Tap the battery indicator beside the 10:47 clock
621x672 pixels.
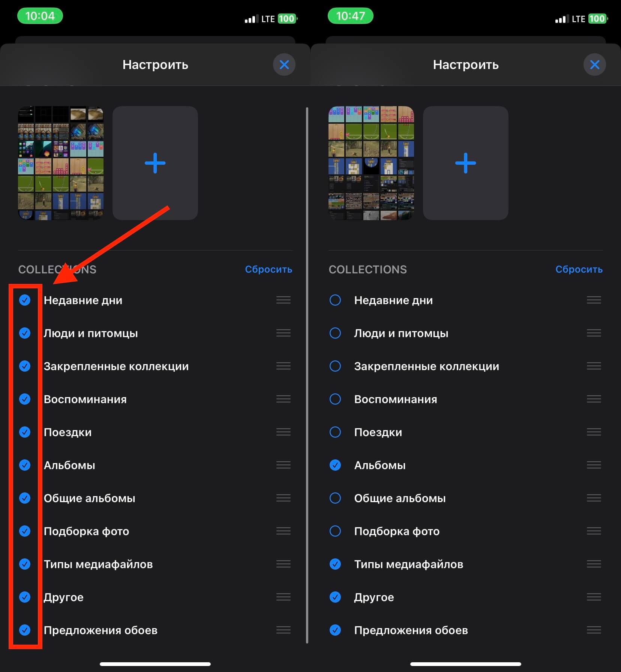point(597,19)
